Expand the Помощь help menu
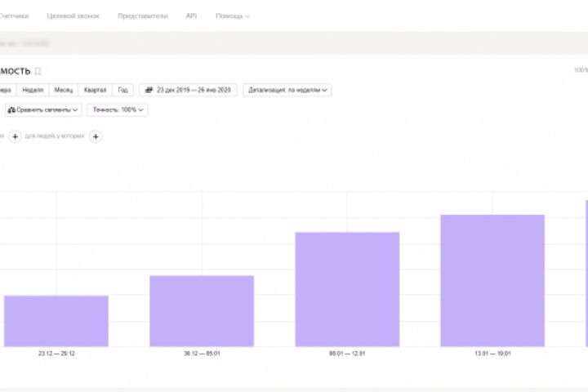Viewport: 588px width, 392px height. tap(232, 16)
